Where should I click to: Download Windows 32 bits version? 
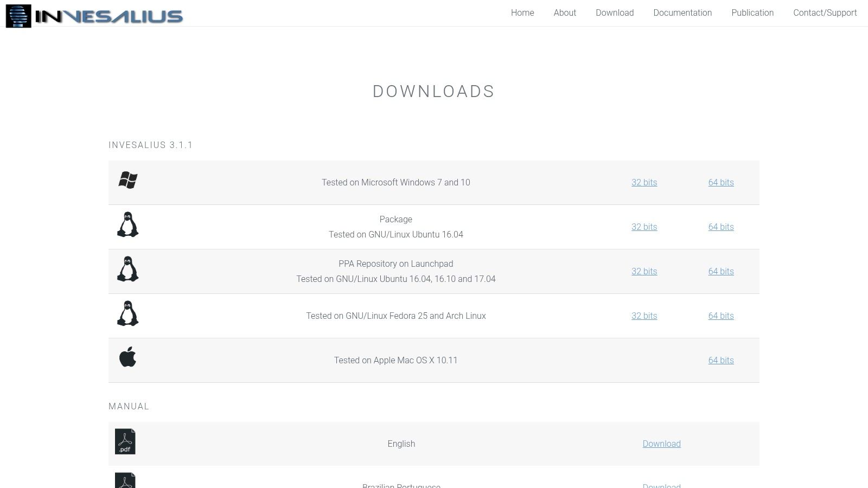click(644, 183)
